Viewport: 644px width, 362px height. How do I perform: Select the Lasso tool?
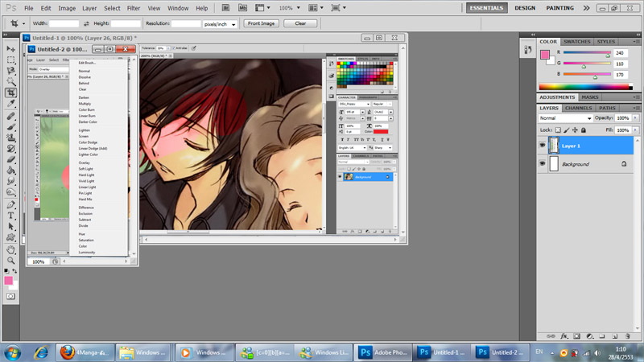10,71
